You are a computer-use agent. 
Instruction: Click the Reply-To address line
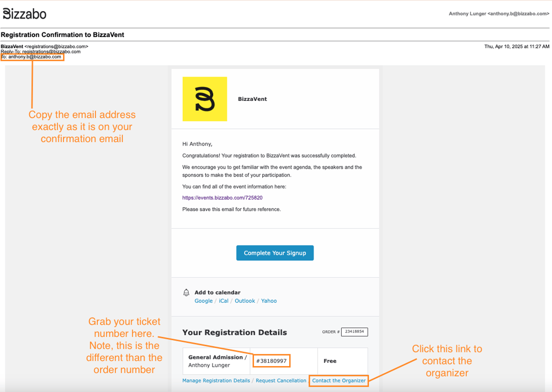pos(40,52)
